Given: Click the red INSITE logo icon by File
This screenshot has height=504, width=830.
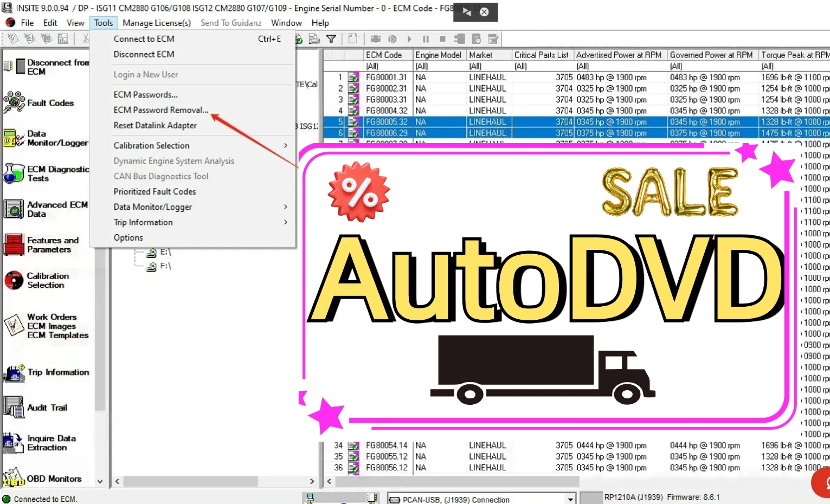Looking at the screenshot, I should [10, 23].
